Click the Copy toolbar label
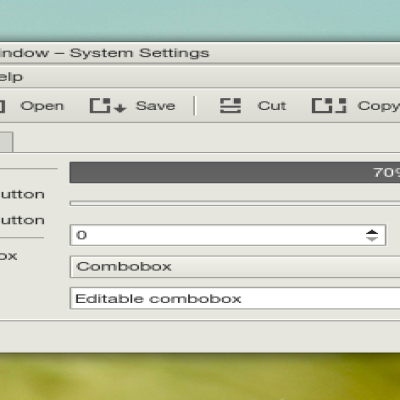The image size is (400, 400). pyautogui.click(x=379, y=106)
